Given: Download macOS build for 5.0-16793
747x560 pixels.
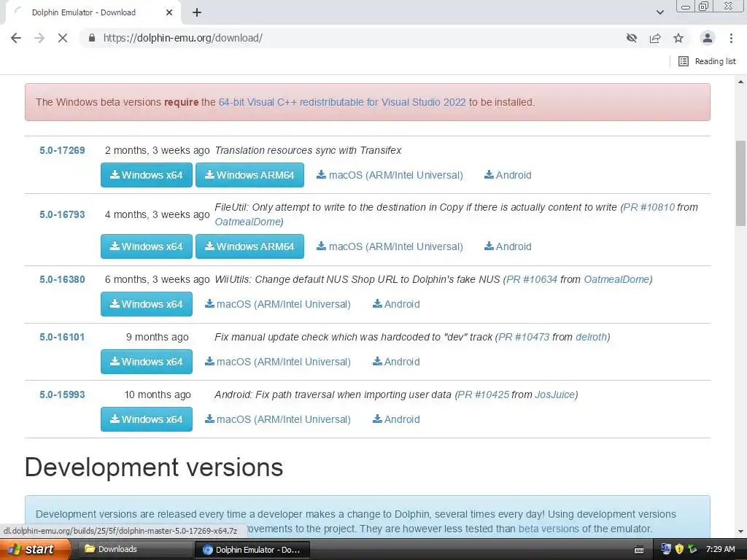Looking at the screenshot, I should (390, 246).
